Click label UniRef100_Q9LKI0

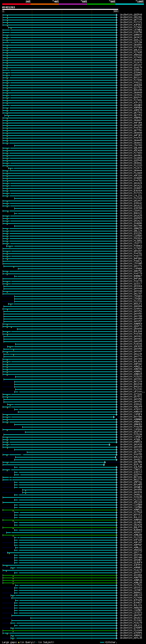point(131,50)
